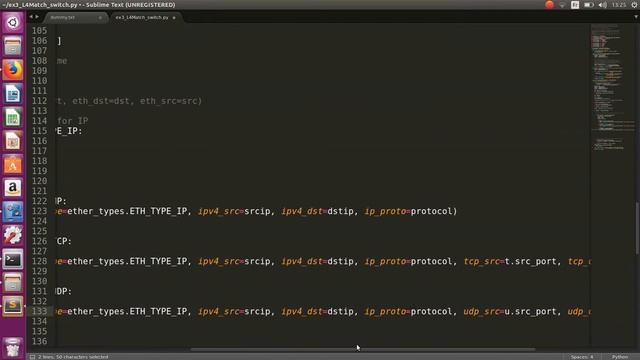The width and height of the screenshot is (640, 360).
Task: Click line number 115 in gutter
Action: pyautogui.click(x=40, y=131)
